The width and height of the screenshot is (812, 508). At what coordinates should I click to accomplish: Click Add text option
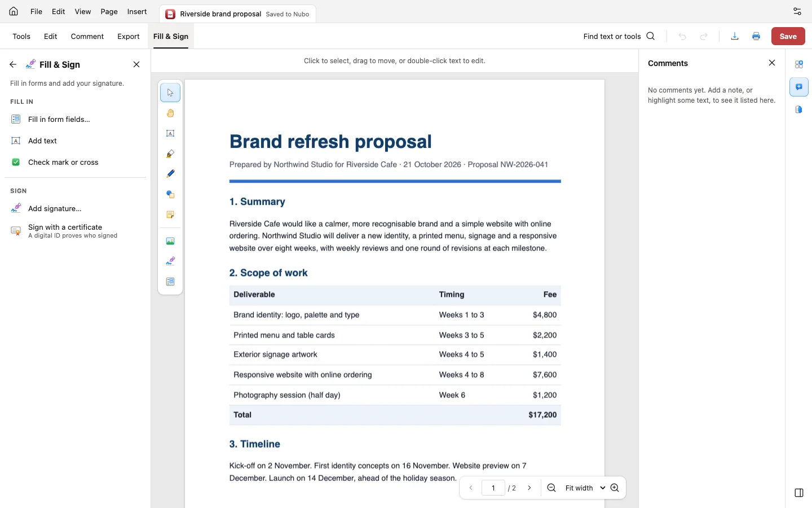76,141
